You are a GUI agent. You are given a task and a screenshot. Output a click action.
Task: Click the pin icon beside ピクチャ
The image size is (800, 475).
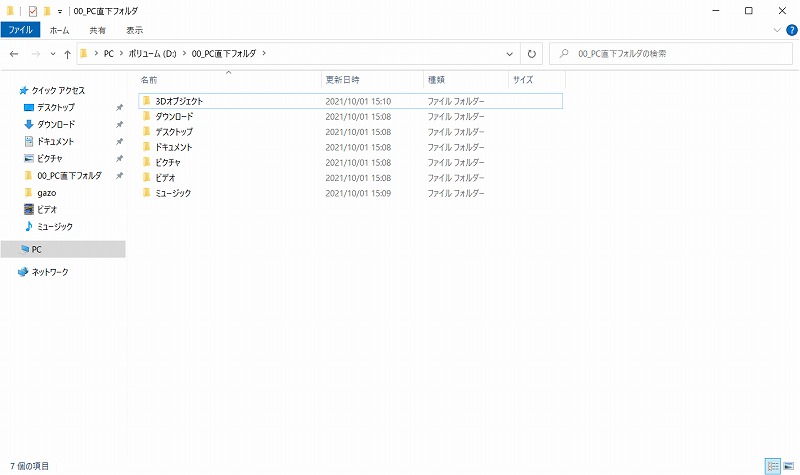tap(119, 159)
